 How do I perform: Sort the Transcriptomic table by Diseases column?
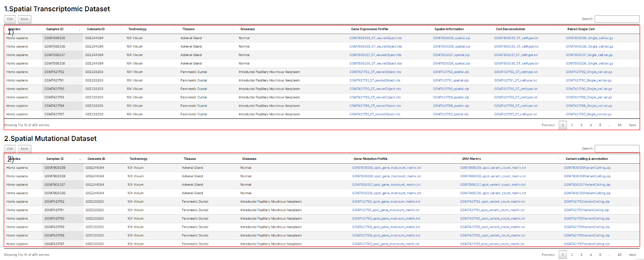click(248, 29)
